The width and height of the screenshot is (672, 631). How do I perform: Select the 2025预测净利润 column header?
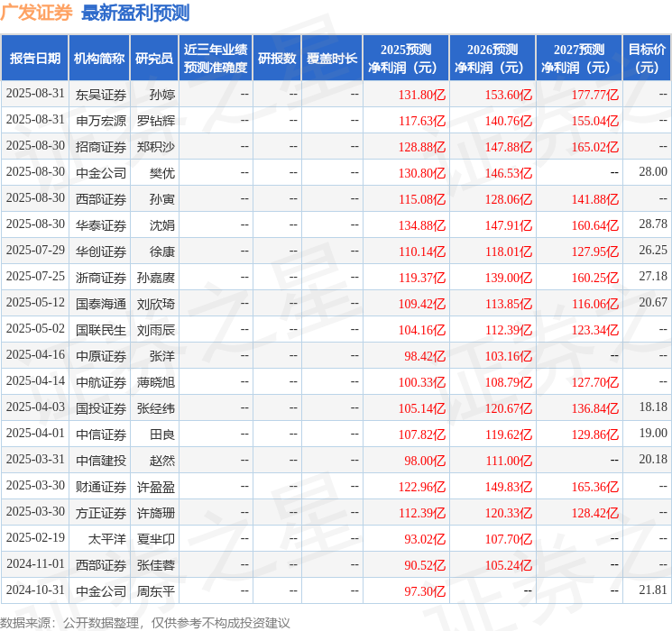tap(406, 59)
